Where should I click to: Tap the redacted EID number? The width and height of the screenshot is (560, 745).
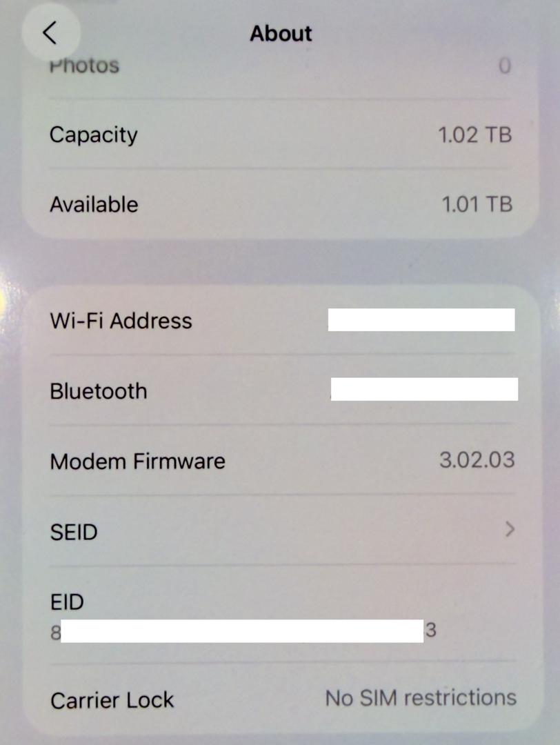pyautogui.click(x=242, y=630)
